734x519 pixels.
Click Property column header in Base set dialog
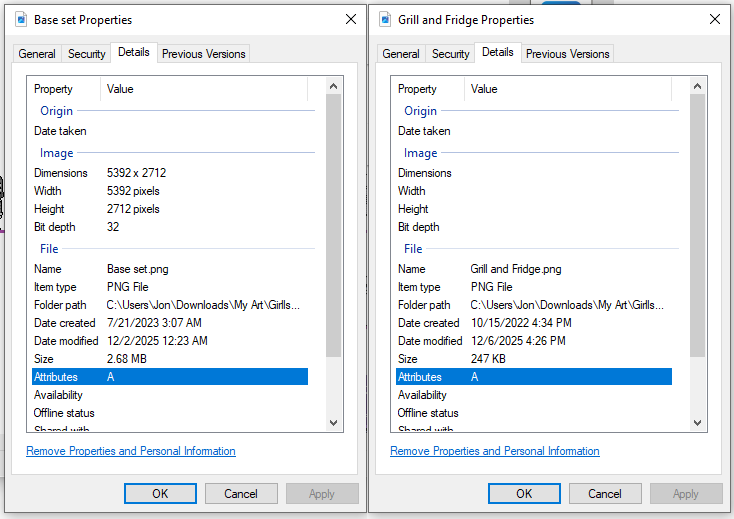click(64, 89)
